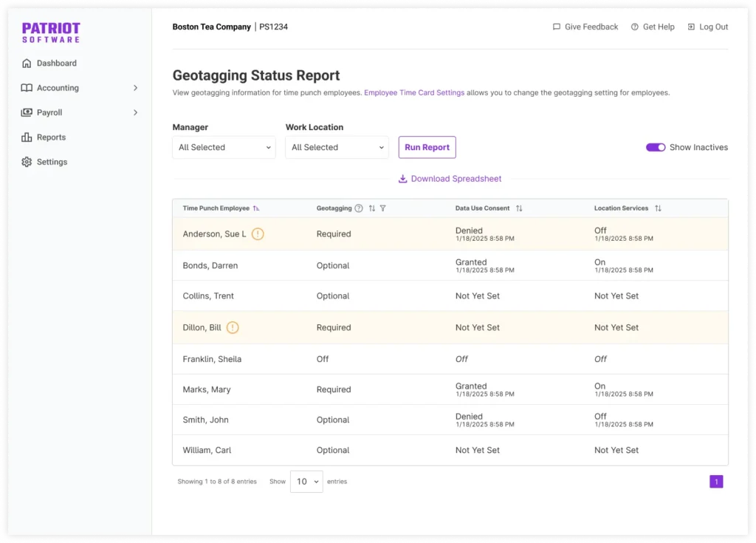Toggle the Show Inactives switch
Image resolution: width=756 pixels, height=543 pixels.
tap(656, 147)
